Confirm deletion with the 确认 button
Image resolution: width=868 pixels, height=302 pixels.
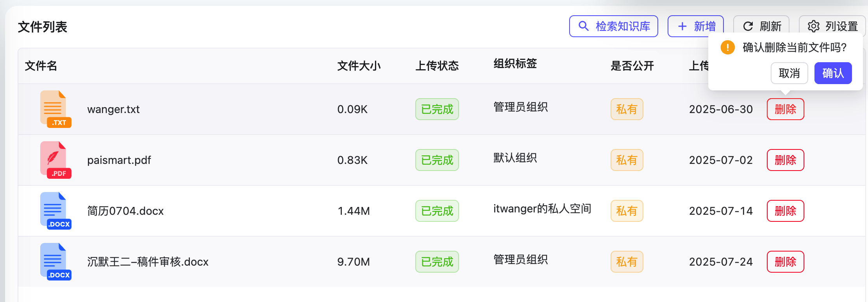(x=832, y=73)
